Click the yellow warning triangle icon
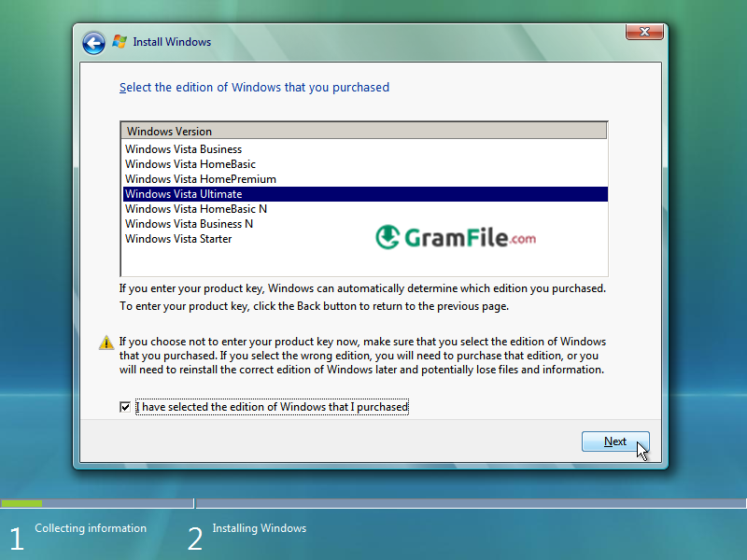Screen dimensions: 747x560 106,342
